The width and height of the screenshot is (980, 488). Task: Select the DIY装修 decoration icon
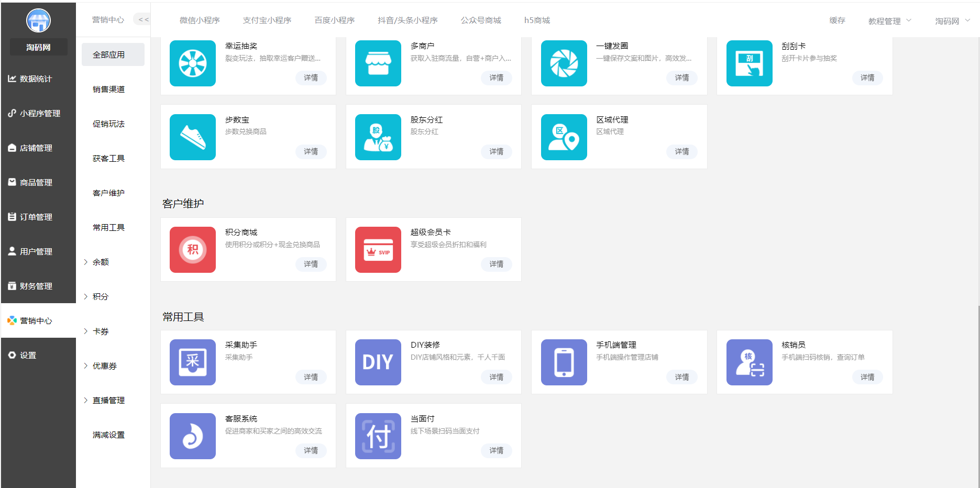[378, 362]
